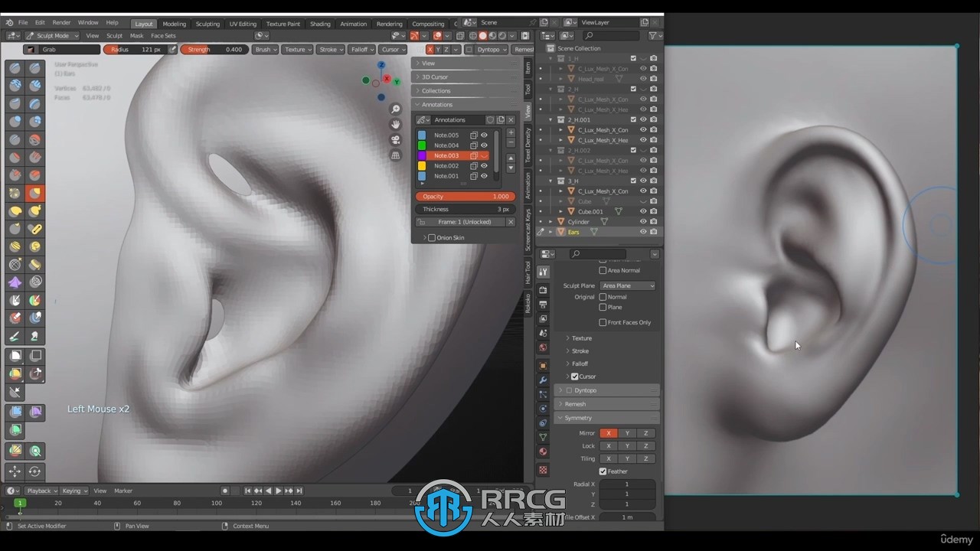Expand the 3D Cursor panel
The width and height of the screenshot is (980, 551).
466,77
